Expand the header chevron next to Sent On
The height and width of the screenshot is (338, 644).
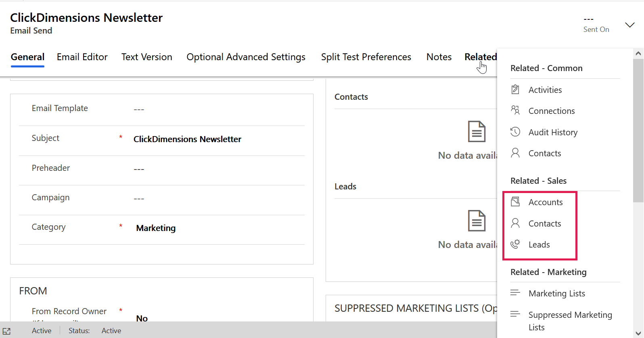[x=629, y=25]
